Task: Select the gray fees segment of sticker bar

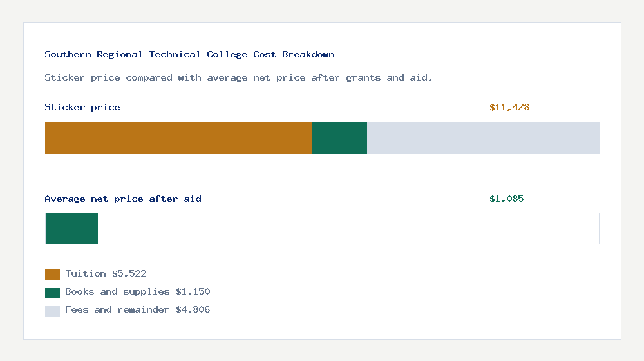Action: pyautogui.click(x=484, y=138)
